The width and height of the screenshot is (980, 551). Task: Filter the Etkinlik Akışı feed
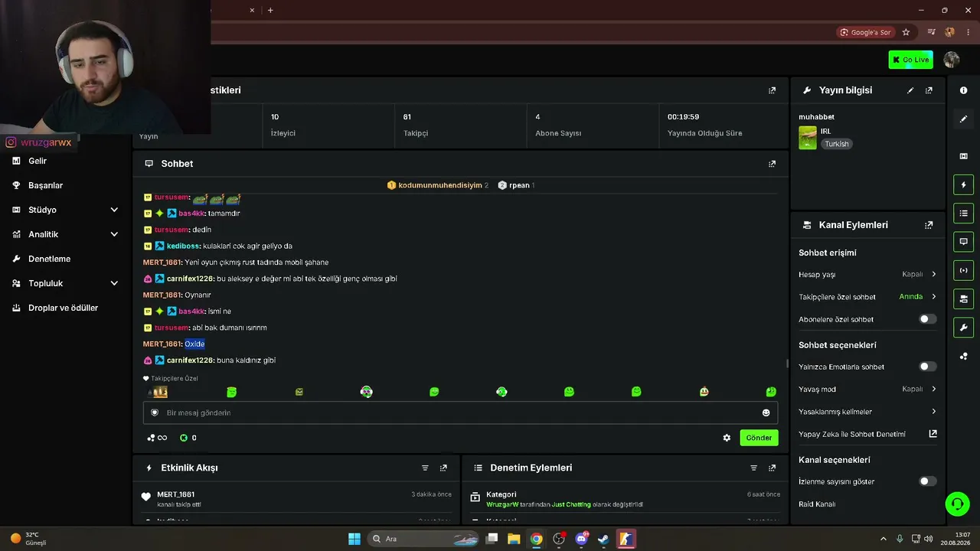(425, 468)
